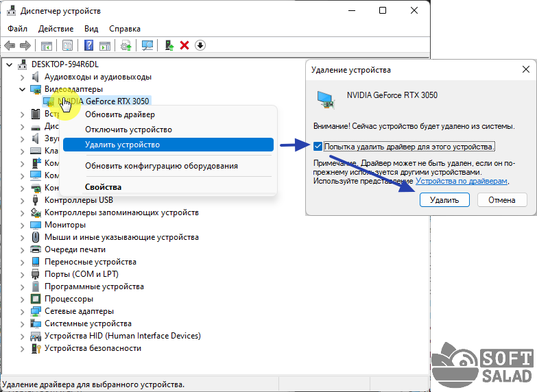Collapse the DESKTOP-594R6DL root node
The width and height of the screenshot is (537, 392).
coord(10,64)
